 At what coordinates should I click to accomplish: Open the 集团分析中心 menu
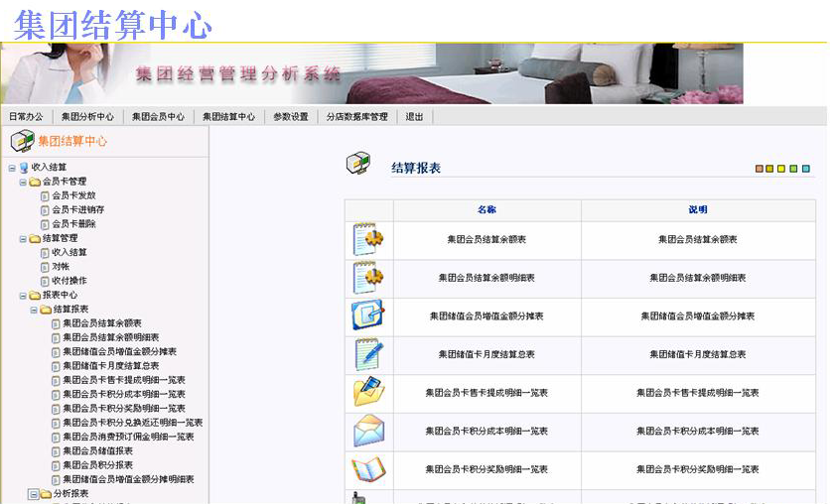(87, 117)
